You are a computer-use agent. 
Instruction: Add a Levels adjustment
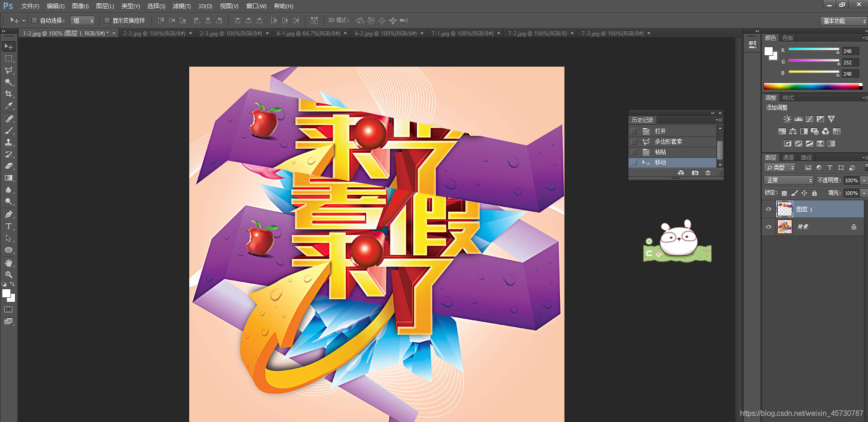(799, 119)
